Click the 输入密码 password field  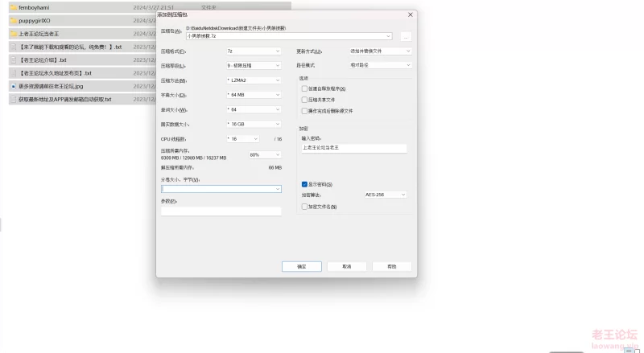tap(353, 148)
